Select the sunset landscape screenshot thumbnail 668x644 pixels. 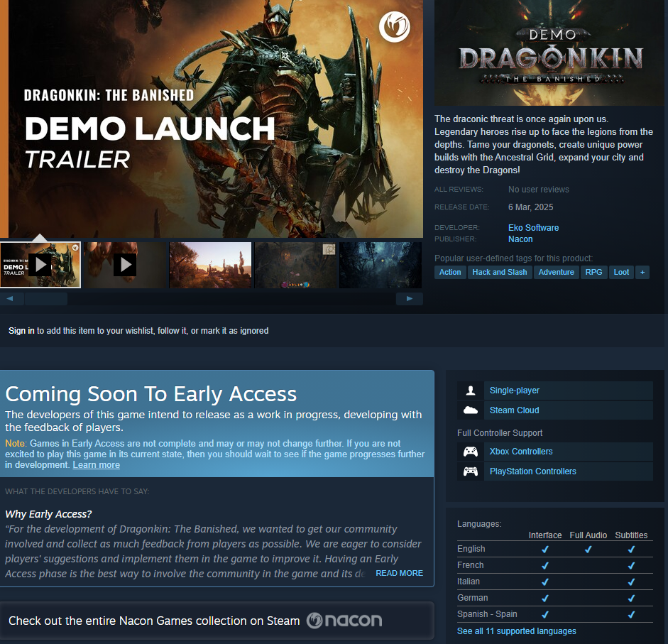click(210, 265)
